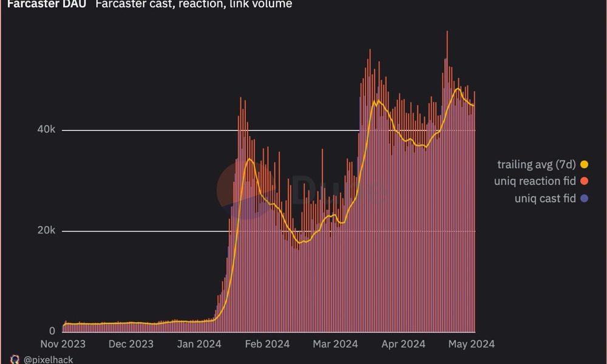Screen dimensions: 607x364
Task: Toggle the uniq reaction fid legend entry
Action: click(x=541, y=181)
